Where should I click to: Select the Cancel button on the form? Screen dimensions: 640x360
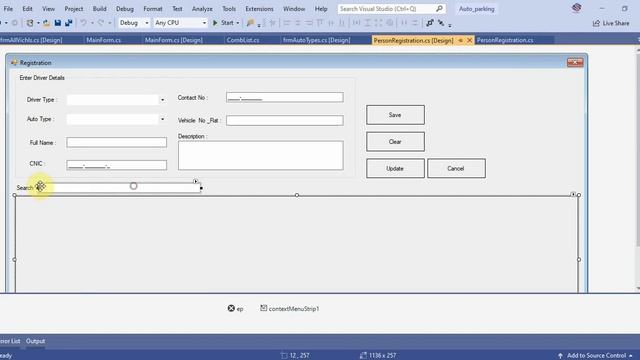point(456,169)
